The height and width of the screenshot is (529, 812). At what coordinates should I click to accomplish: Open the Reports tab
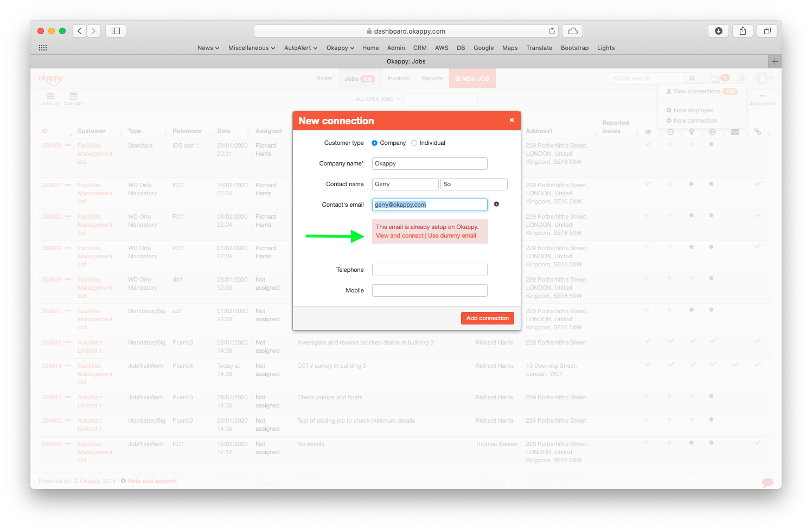432,78
